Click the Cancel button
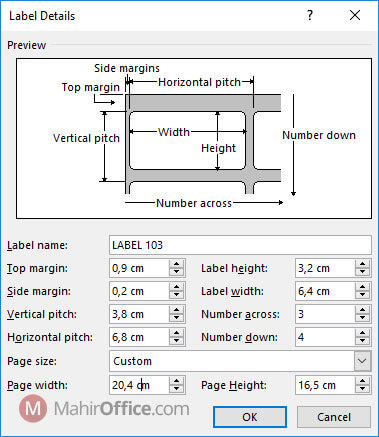The width and height of the screenshot is (379, 437). 334,417
